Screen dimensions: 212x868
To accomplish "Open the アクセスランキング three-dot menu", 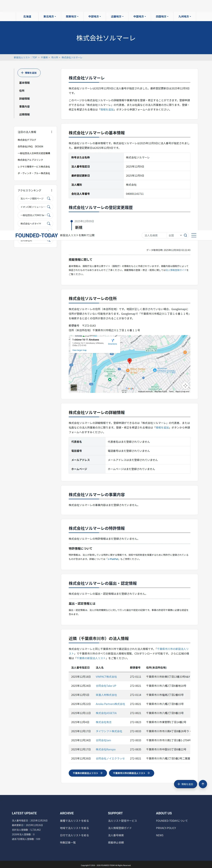I will [52, 190].
